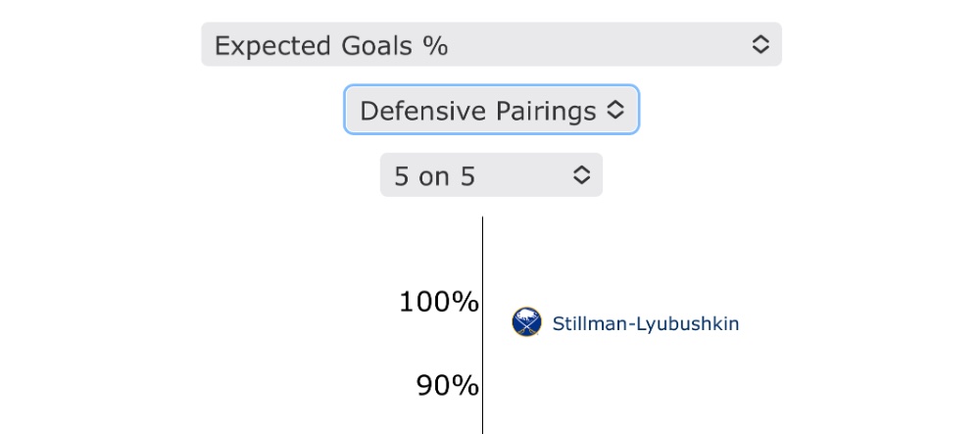The image size is (980, 434).
Task: Open the Defensive Pairings selector
Action: tap(491, 110)
